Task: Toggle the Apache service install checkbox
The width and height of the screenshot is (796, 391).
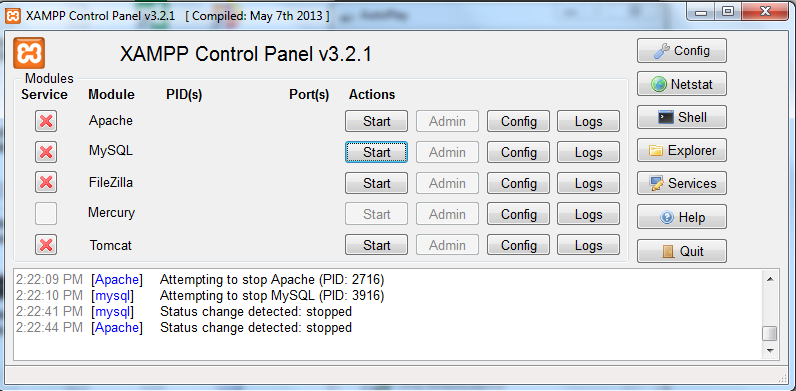Action: [46, 121]
